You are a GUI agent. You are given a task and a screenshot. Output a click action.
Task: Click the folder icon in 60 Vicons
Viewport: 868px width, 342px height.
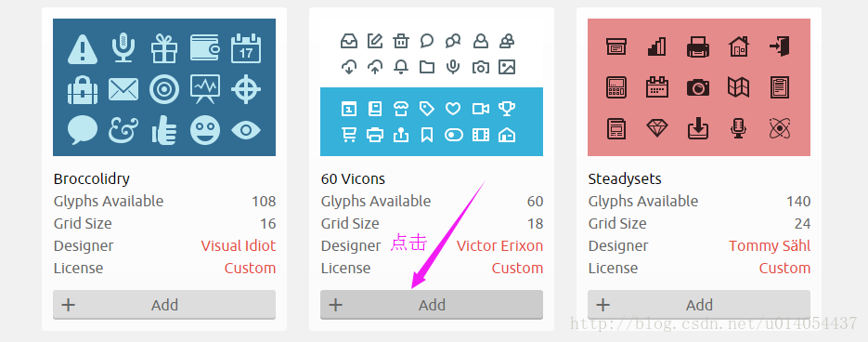[427, 67]
